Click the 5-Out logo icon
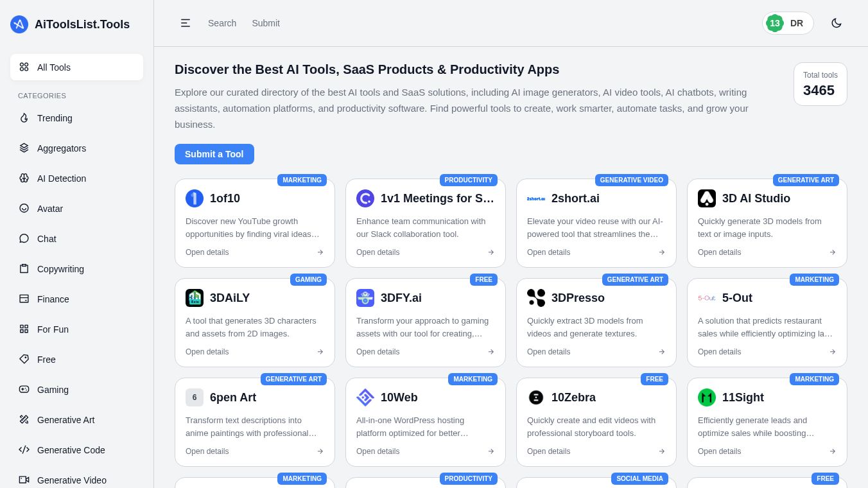868x488 pixels. pyautogui.click(x=707, y=298)
